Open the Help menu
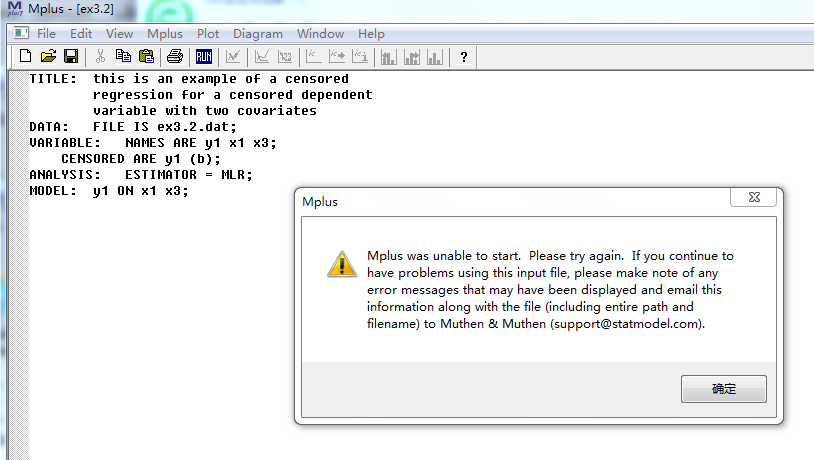Image resolution: width=814 pixels, height=460 pixels. (371, 34)
